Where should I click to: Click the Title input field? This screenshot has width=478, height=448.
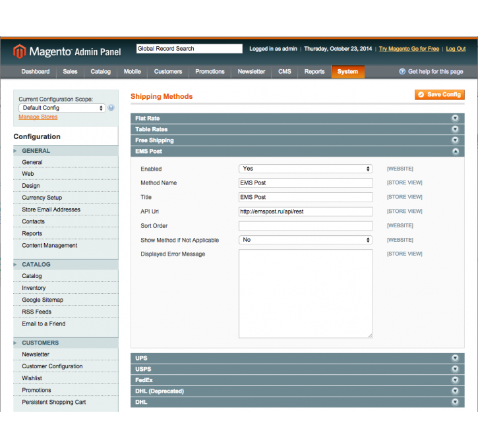tap(305, 197)
